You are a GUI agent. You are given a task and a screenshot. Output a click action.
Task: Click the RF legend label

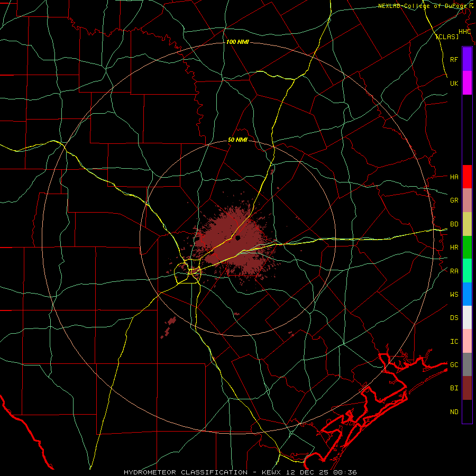(454, 59)
